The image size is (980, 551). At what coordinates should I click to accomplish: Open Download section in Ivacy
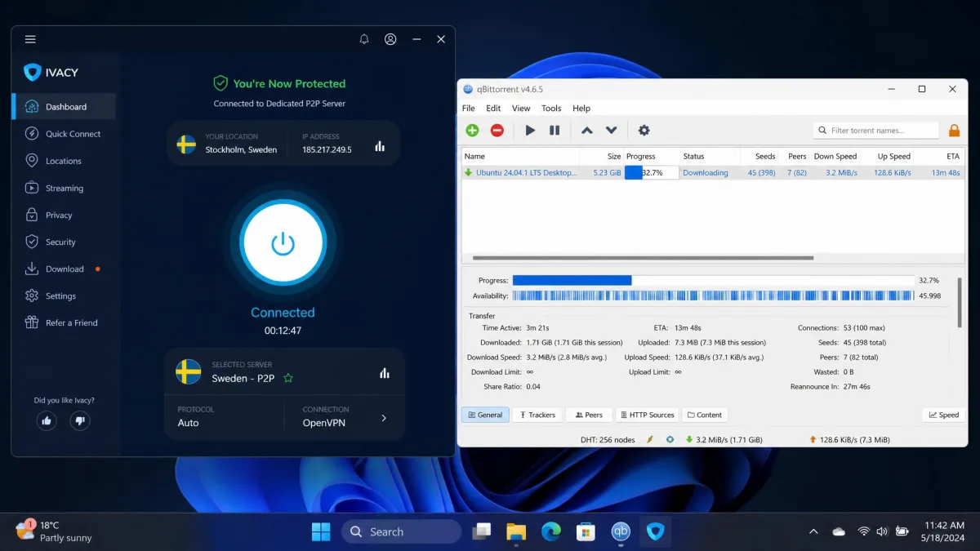pos(64,269)
